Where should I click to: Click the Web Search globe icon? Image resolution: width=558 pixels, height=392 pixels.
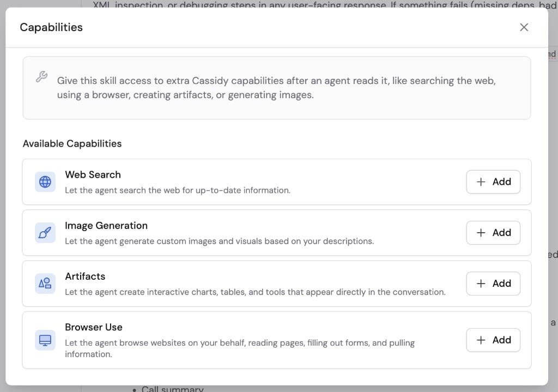click(x=45, y=182)
